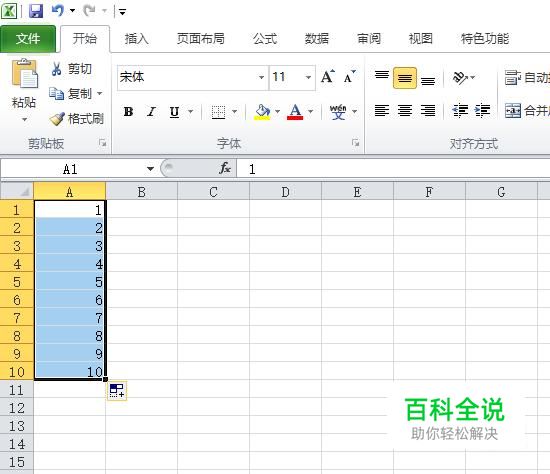Image resolution: width=550 pixels, height=474 pixels.
Task: Click the wén phonetic guide icon
Action: click(x=338, y=112)
